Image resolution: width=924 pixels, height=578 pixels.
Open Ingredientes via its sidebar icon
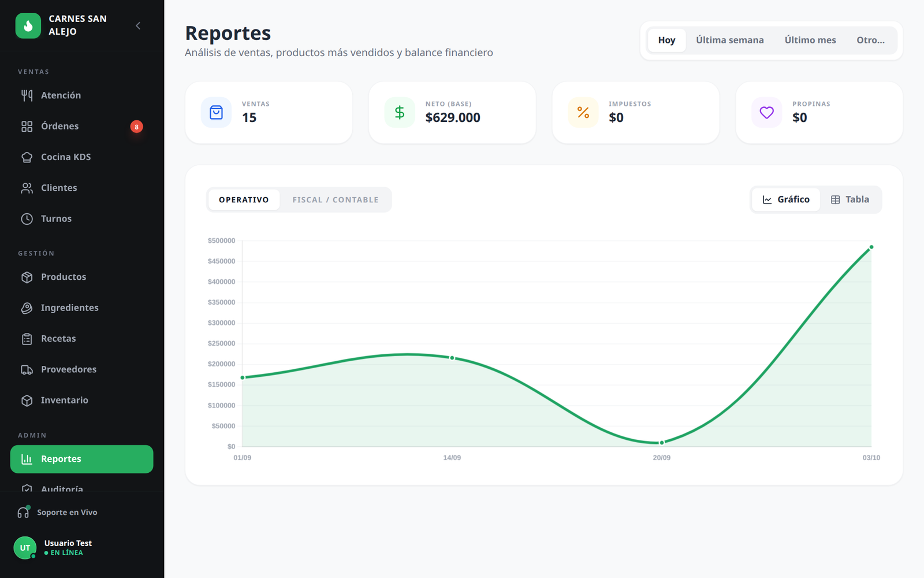tap(27, 308)
